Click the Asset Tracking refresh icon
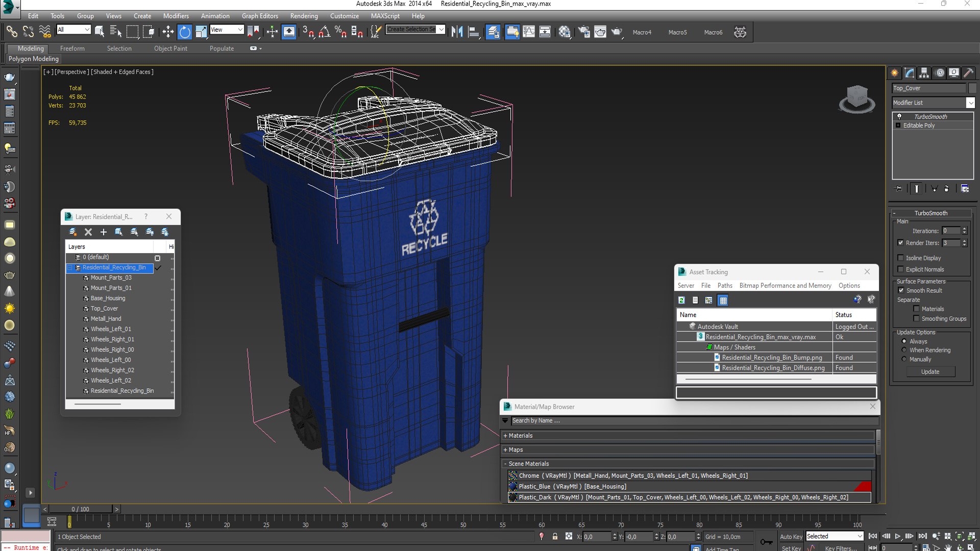Screen dimensions: 980x551 click(681, 300)
